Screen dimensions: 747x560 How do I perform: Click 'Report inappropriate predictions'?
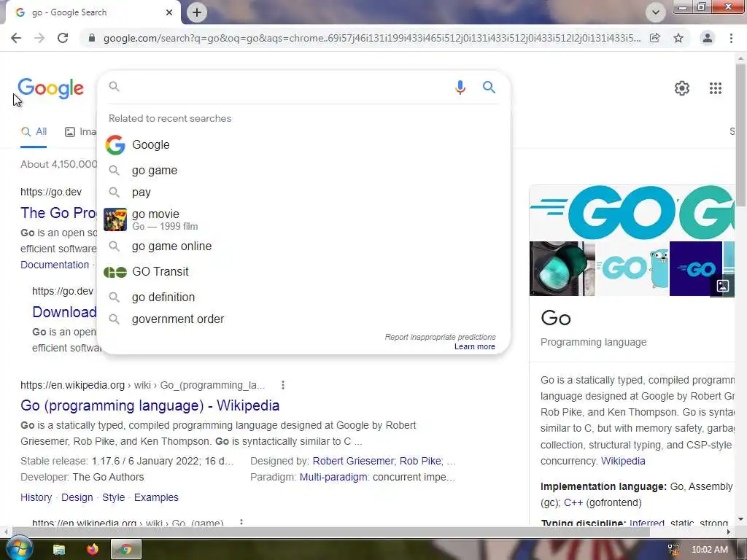[440, 337]
